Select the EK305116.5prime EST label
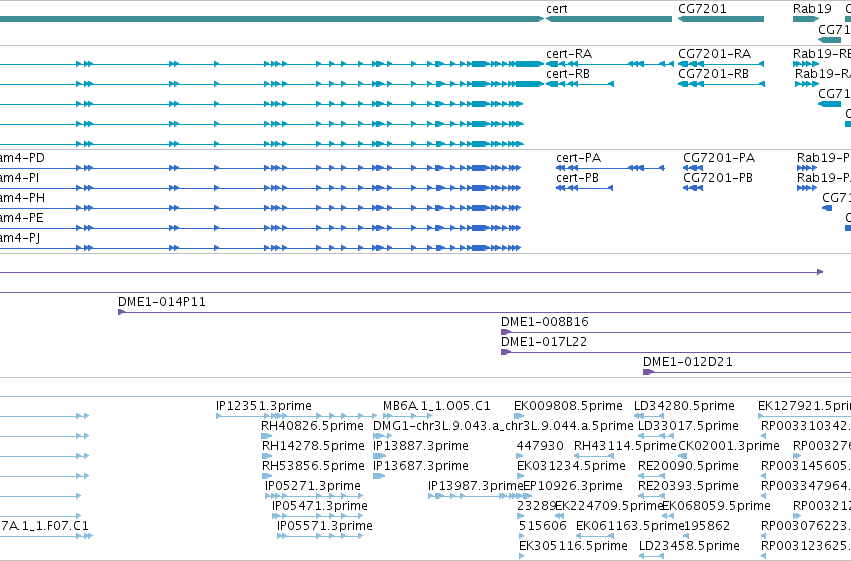The image size is (851, 561). [x=573, y=546]
